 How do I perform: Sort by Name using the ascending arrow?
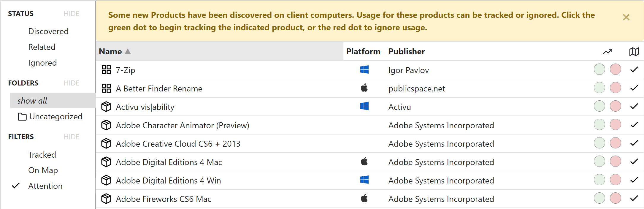128,52
